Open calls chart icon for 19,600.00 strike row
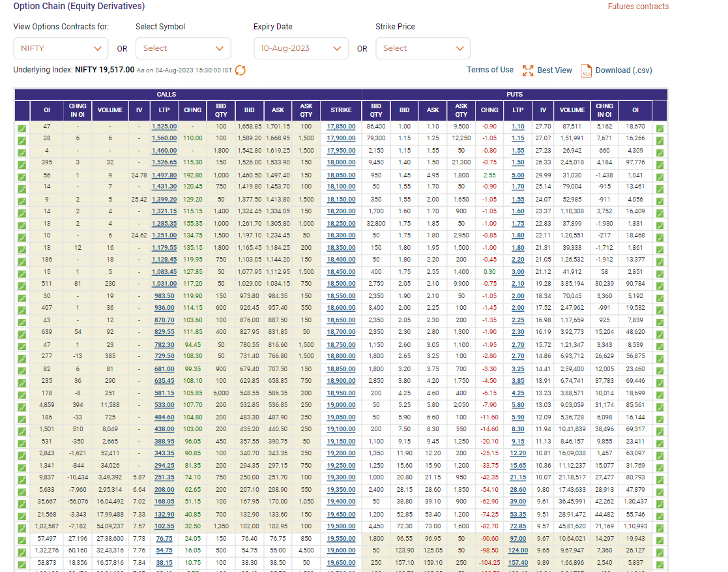Screen dimensions: 728x572 click(x=22, y=551)
